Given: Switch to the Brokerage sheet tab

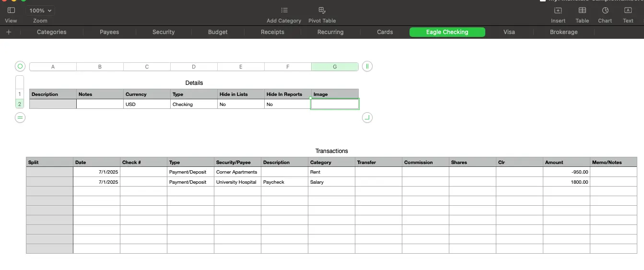Looking at the screenshot, I should click(x=563, y=32).
